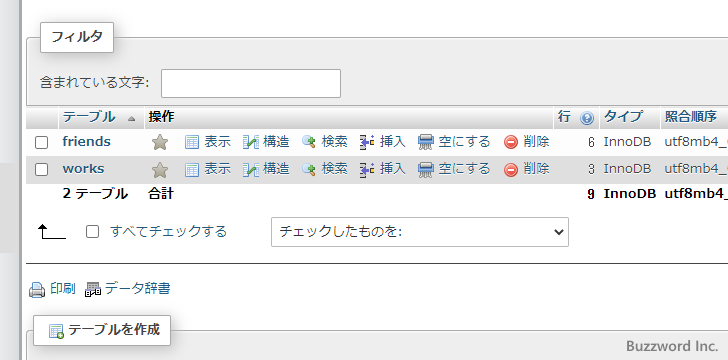Open the チェックしたものを dropdown
The image size is (728, 360).
[x=420, y=232]
